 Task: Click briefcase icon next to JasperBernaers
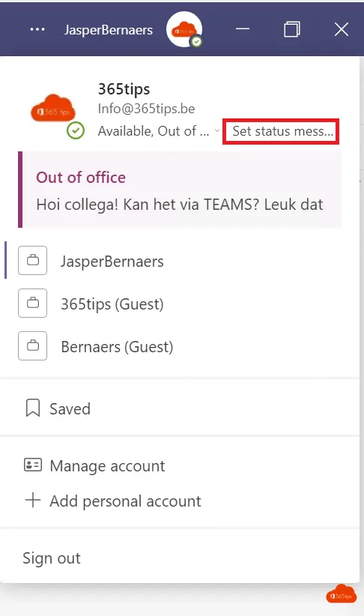33,260
